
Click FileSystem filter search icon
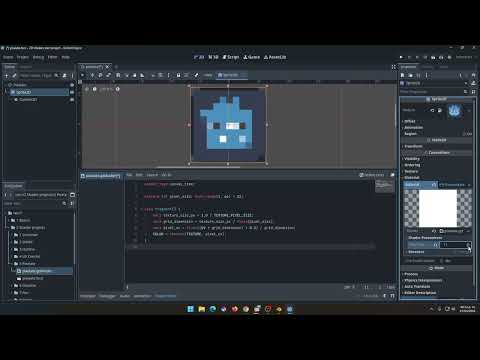(x=64, y=203)
